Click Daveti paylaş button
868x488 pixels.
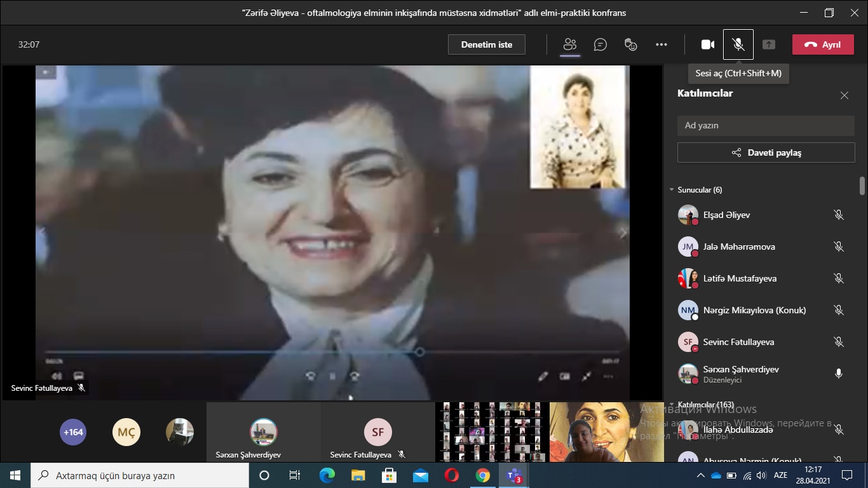click(x=766, y=152)
